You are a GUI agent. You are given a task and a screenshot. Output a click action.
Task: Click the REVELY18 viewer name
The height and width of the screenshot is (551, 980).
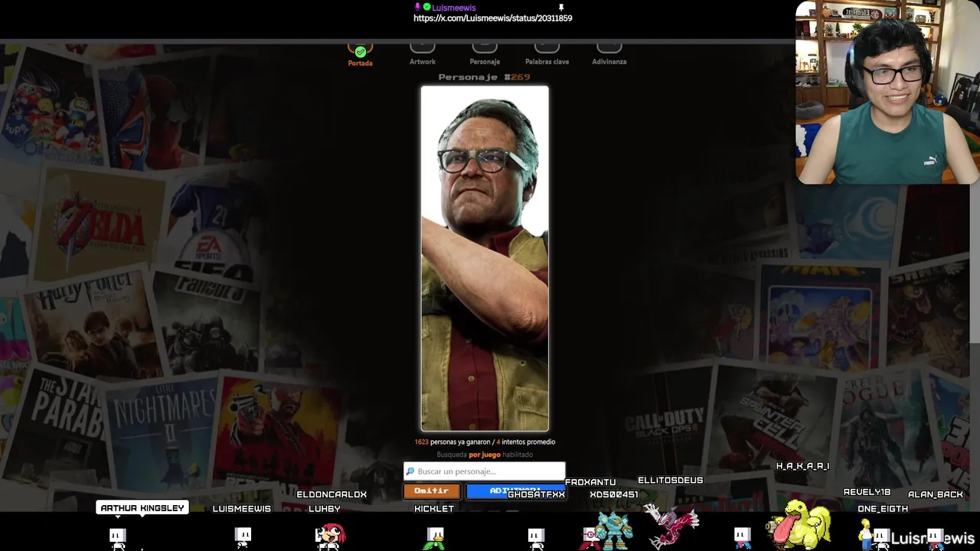point(867,492)
